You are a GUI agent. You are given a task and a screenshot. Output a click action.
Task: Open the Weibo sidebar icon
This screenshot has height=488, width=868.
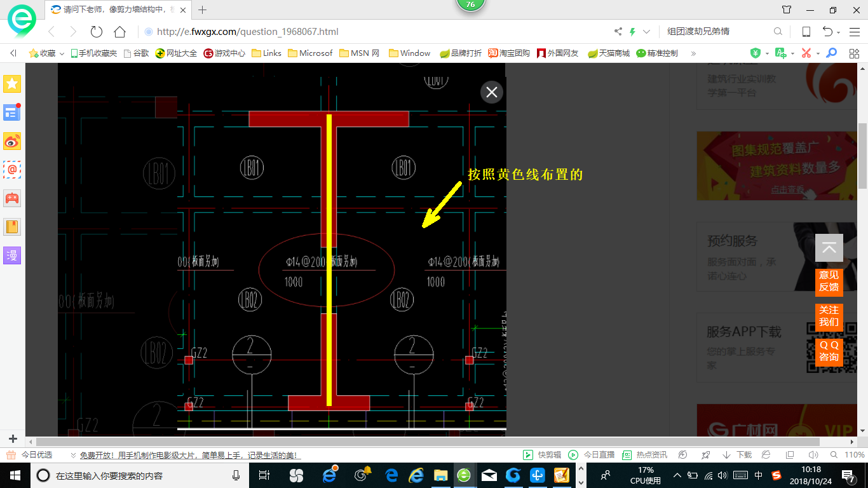[x=12, y=141]
